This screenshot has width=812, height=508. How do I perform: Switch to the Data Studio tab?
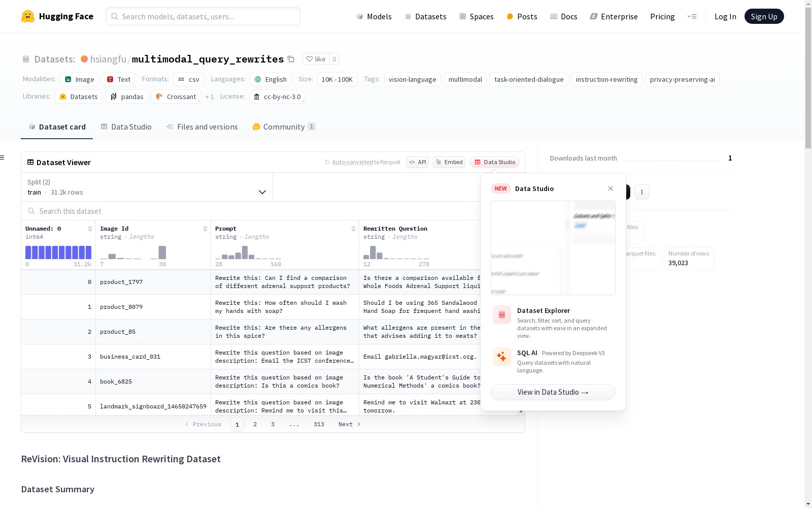coord(126,127)
